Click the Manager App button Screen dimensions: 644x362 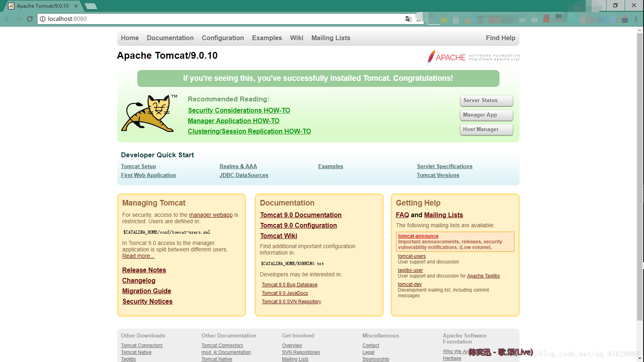coord(486,115)
